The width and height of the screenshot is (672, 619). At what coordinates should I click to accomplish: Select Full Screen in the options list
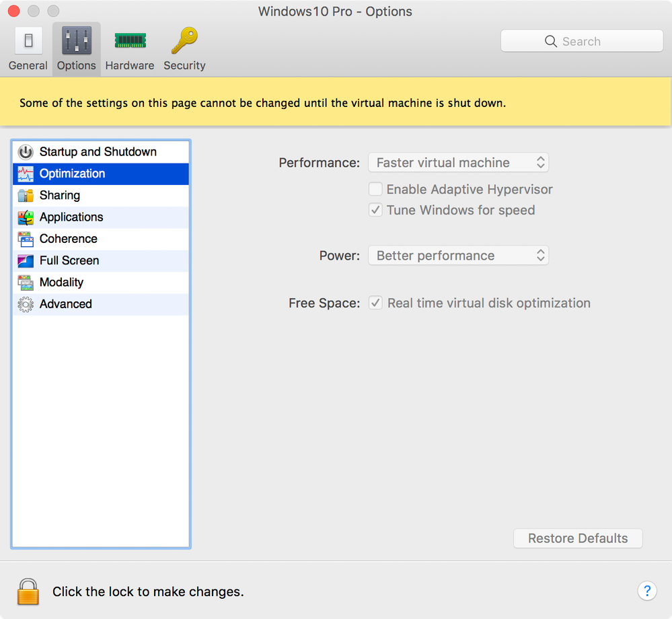point(101,260)
